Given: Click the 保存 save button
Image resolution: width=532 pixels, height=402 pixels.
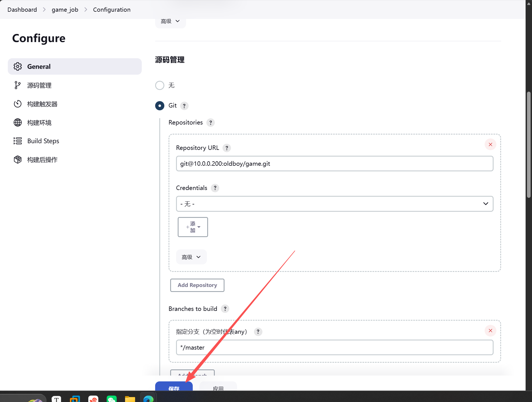Looking at the screenshot, I should (x=174, y=386).
